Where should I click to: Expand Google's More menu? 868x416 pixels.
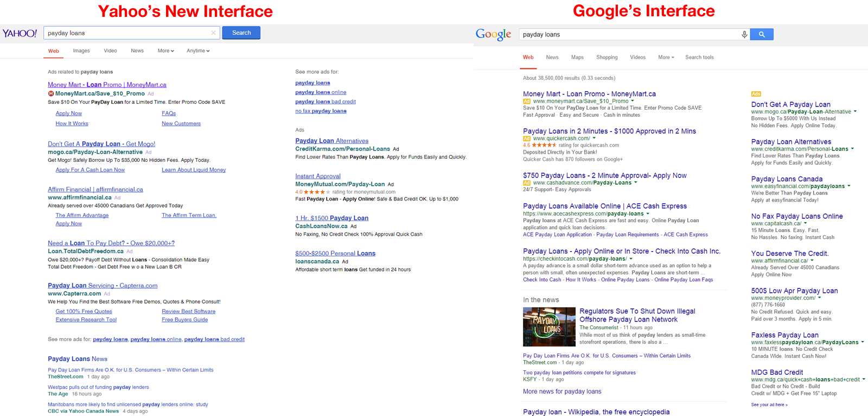tap(666, 58)
